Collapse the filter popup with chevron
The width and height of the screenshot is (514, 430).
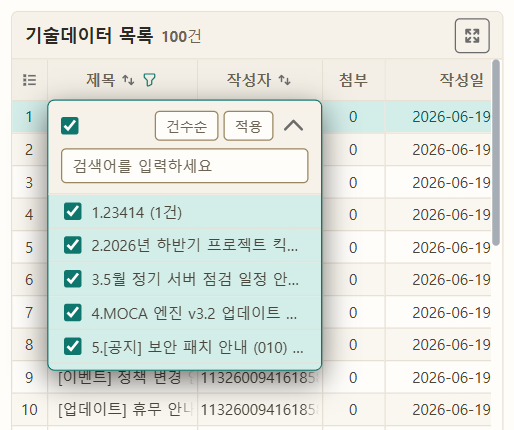click(x=293, y=126)
